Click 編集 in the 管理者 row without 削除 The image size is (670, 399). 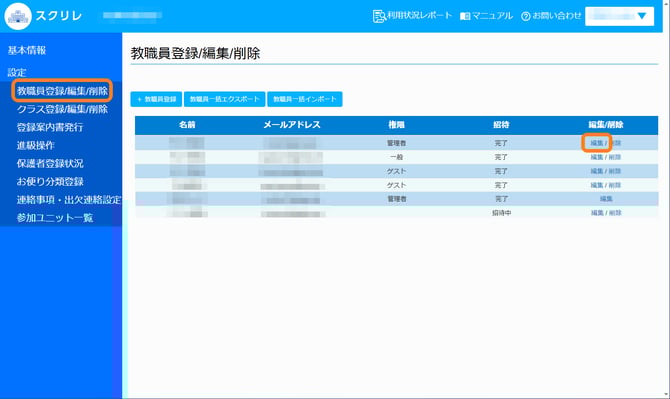[x=606, y=199]
